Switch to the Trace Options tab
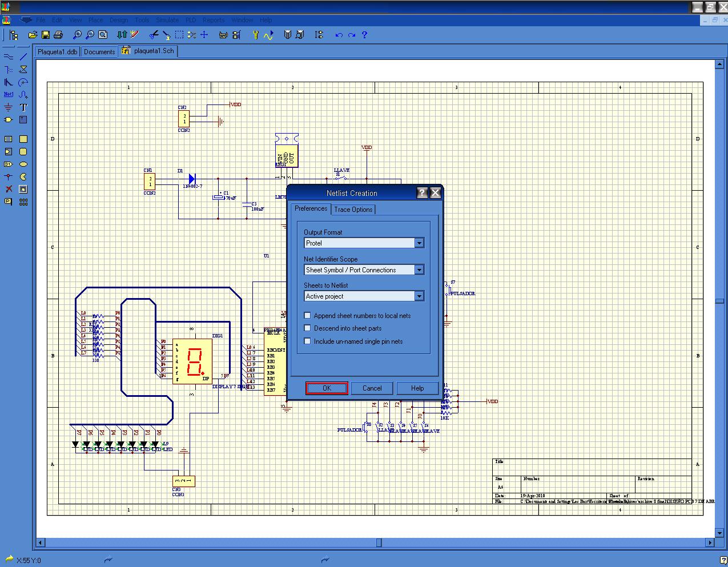 coord(353,210)
